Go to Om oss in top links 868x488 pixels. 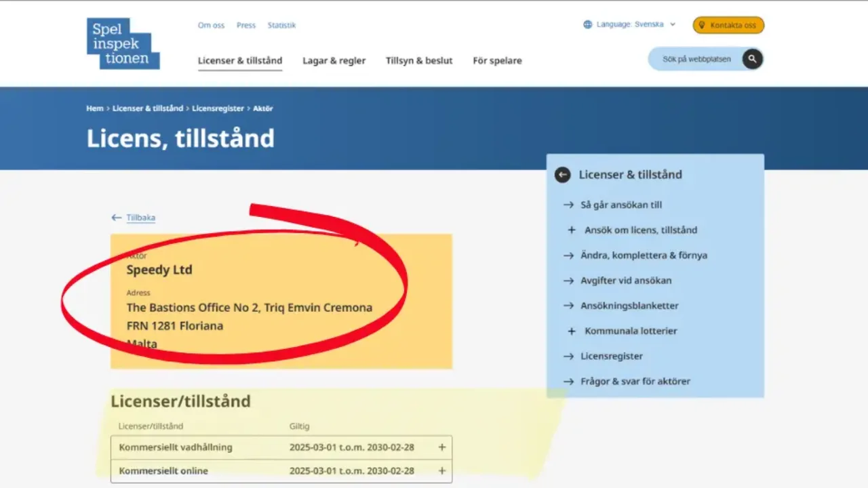(211, 25)
